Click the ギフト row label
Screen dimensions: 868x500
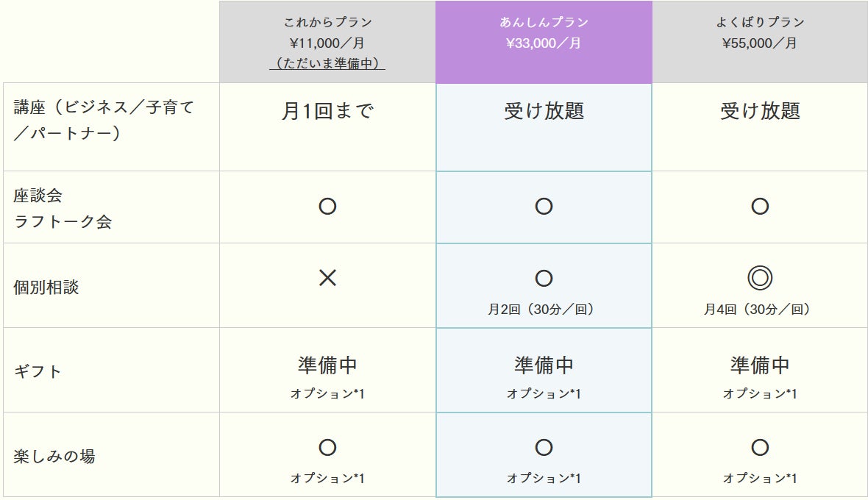(38, 371)
